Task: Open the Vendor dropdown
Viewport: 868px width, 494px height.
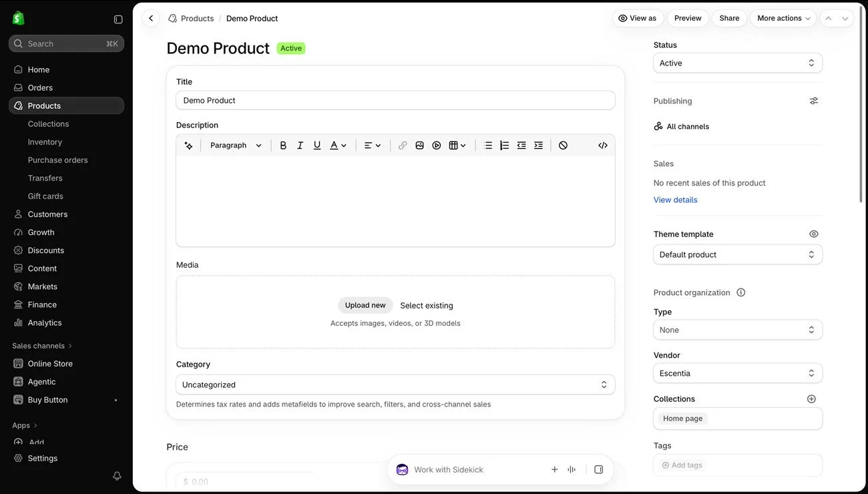Action: pos(738,373)
